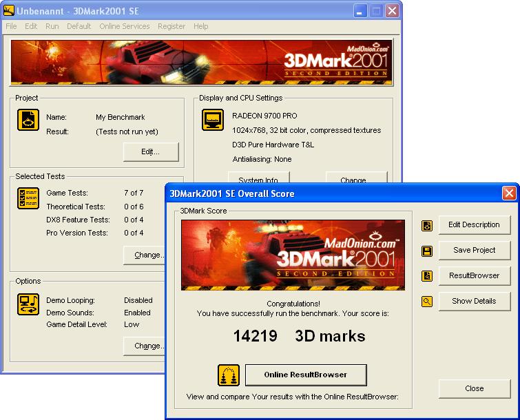Open the File menu
Viewport: 520px width, 420px height.
click(x=11, y=26)
